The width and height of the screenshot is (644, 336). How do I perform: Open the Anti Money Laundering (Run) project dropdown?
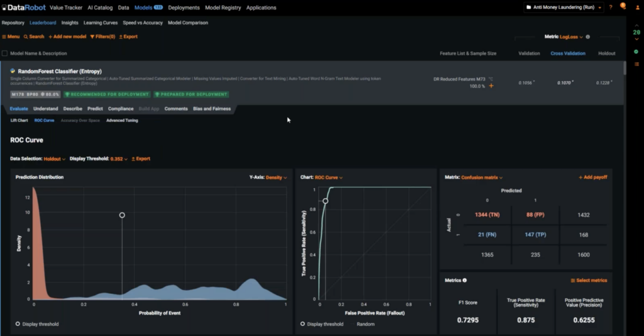pyautogui.click(x=563, y=8)
